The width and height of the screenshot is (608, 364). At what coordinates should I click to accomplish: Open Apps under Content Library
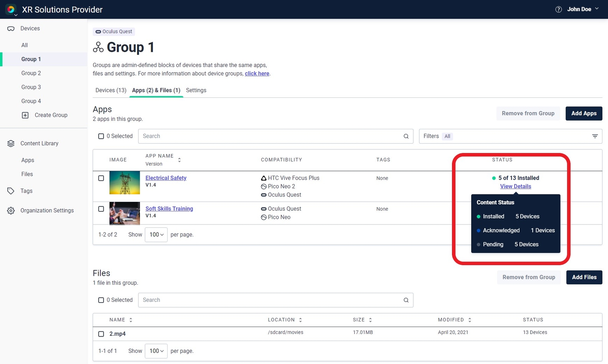28,160
